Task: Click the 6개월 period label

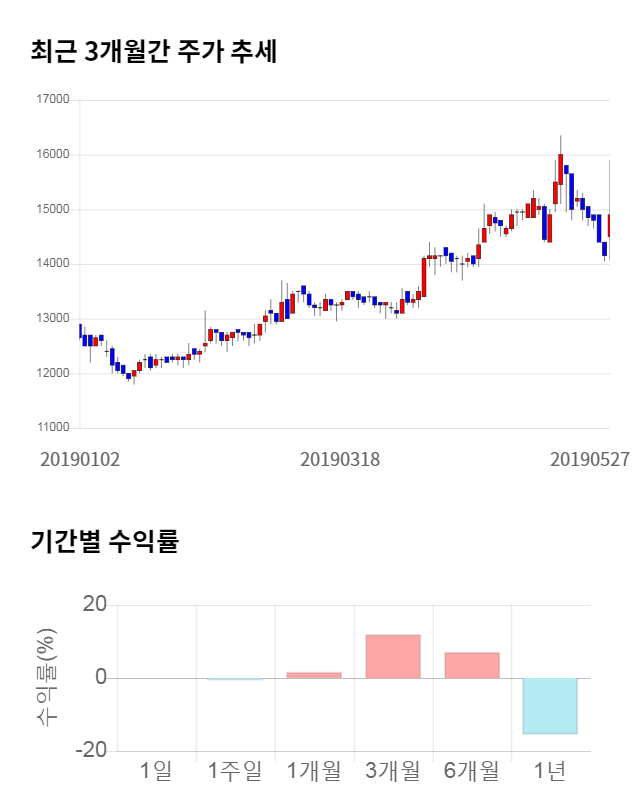Action: [x=471, y=771]
